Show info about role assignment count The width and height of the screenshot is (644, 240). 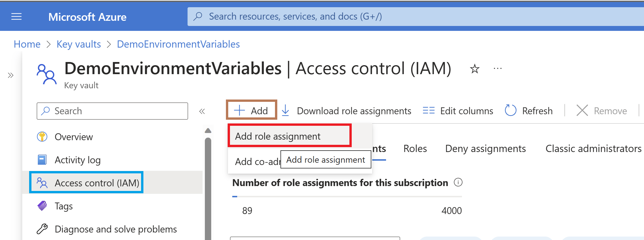(x=458, y=182)
